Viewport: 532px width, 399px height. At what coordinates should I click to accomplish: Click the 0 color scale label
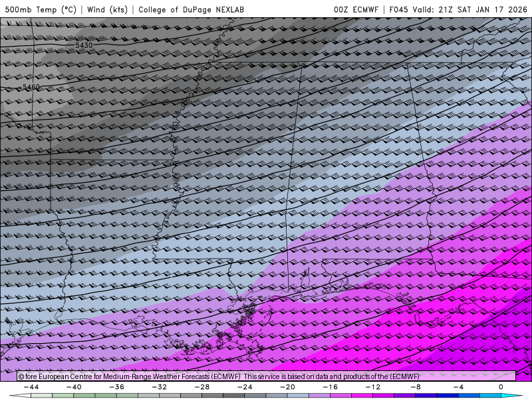pyautogui.click(x=501, y=387)
